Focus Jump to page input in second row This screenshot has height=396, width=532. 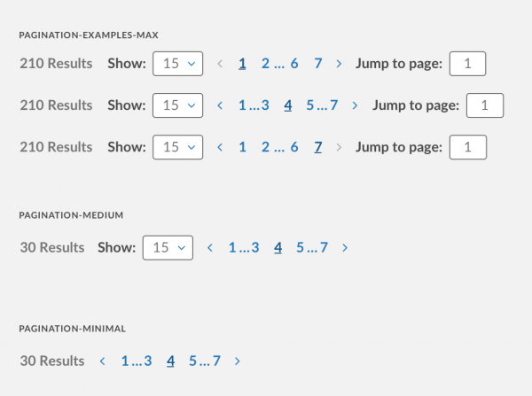pyautogui.click(x=484, y=105)
